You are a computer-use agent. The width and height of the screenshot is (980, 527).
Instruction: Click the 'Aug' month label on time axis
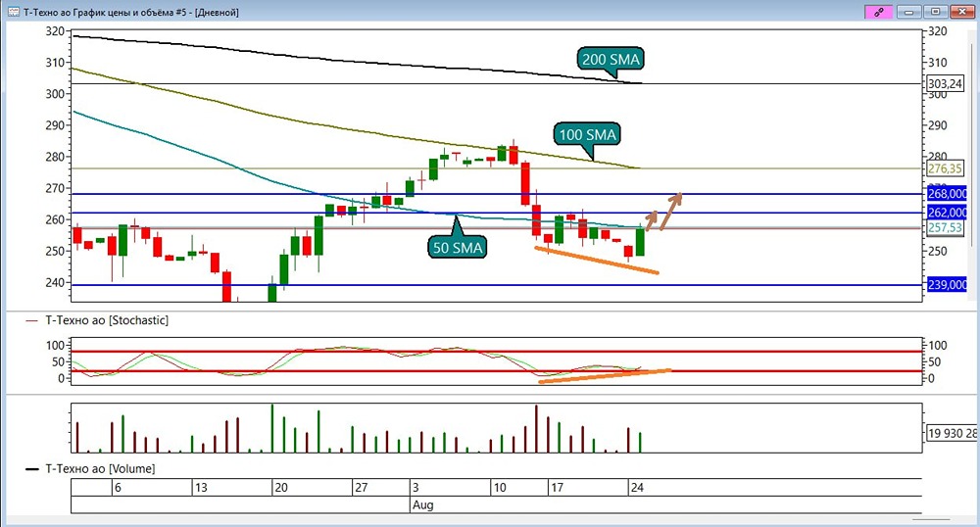click(422, 504)
